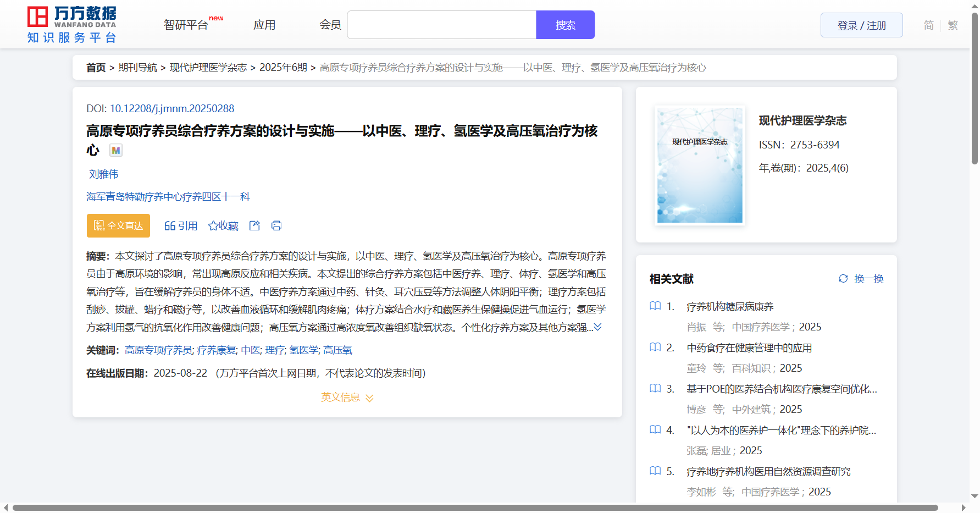
Task: Switch to traditional Chinese 繁
Action: point(953,25)
